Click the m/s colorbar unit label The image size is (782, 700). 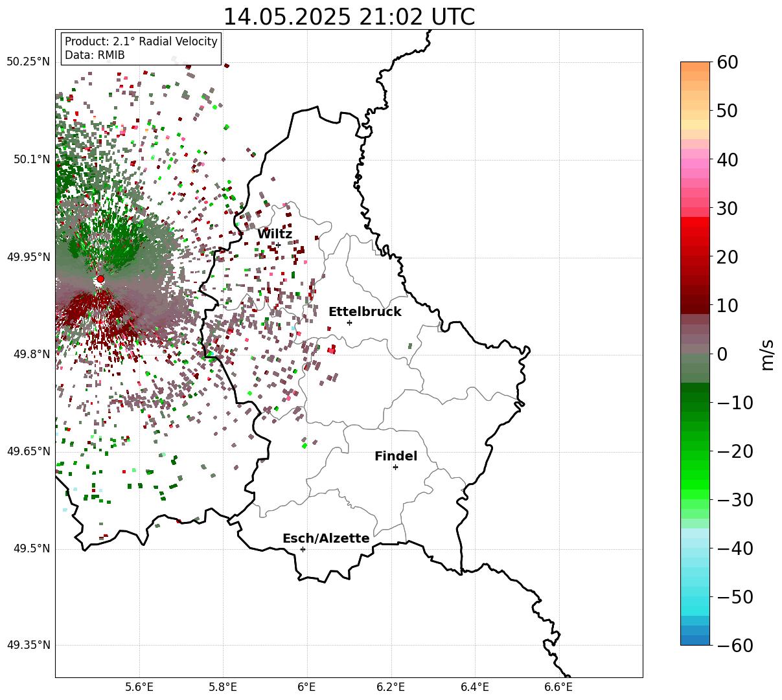(768, 354)
